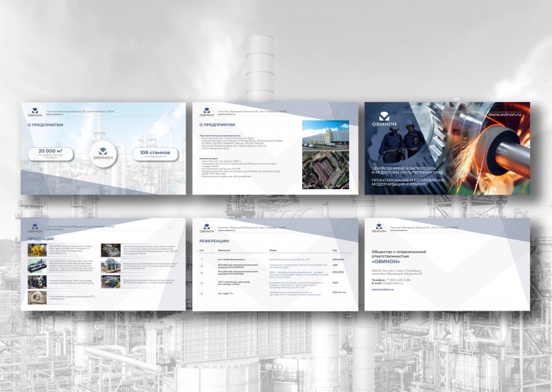This screenshot has height=392, width=552.
Task: Click the round white bearing housing product thumbnail
Action: pos(37,297)
